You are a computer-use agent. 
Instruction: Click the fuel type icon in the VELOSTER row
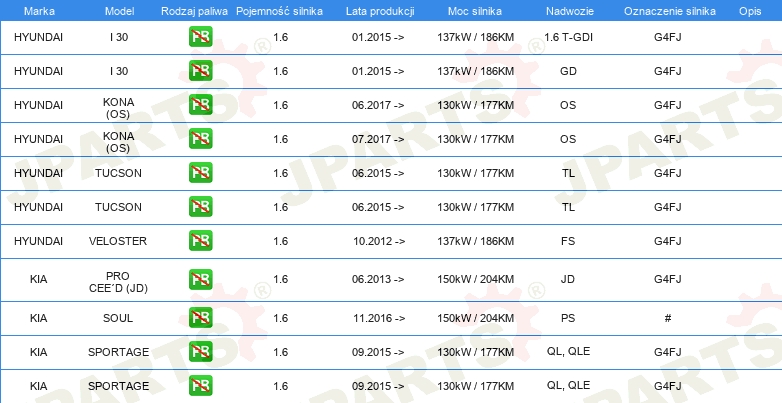pyautogui.click(x=200, y=240)
